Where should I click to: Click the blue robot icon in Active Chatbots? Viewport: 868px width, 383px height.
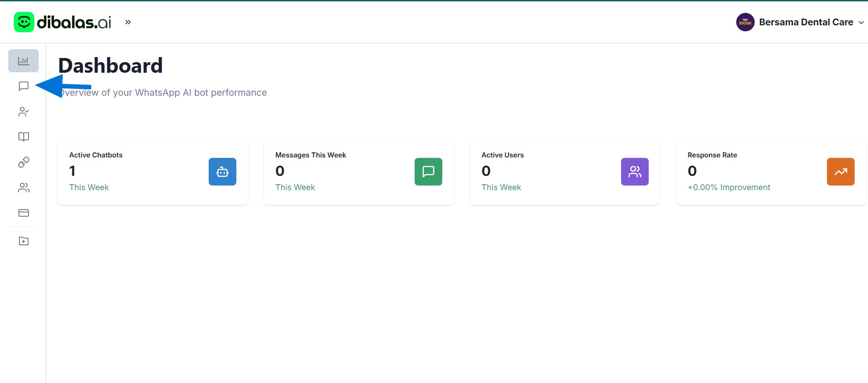tap(223, 172)
